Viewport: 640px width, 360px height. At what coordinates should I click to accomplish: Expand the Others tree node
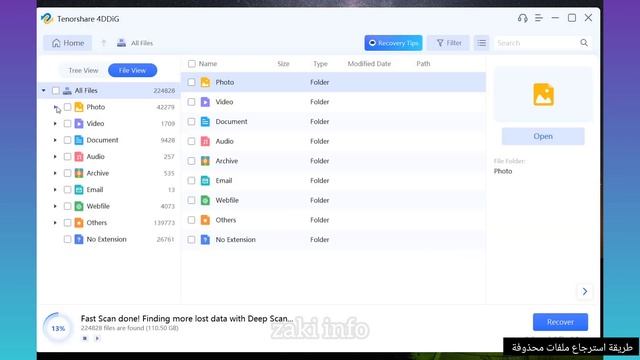point(55,222)
